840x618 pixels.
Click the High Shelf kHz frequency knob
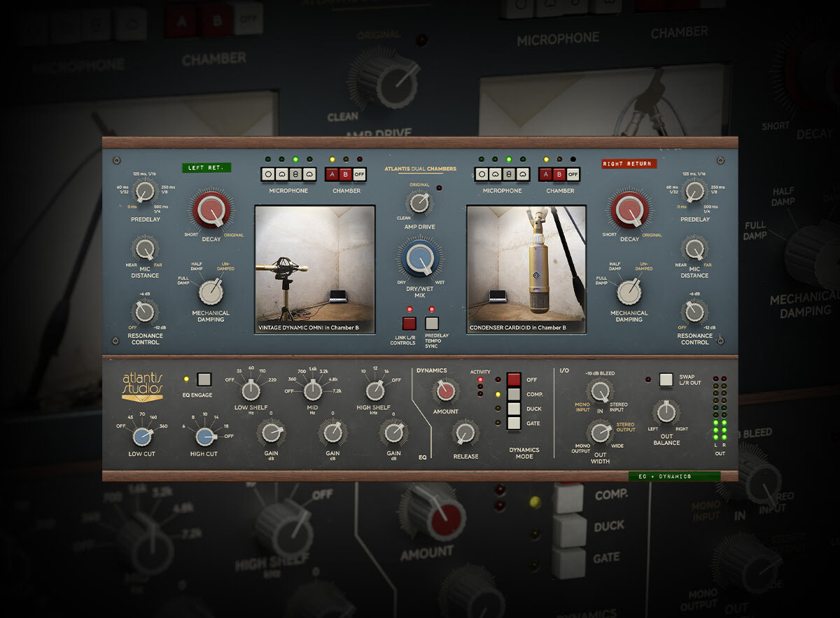pos(374,391)
